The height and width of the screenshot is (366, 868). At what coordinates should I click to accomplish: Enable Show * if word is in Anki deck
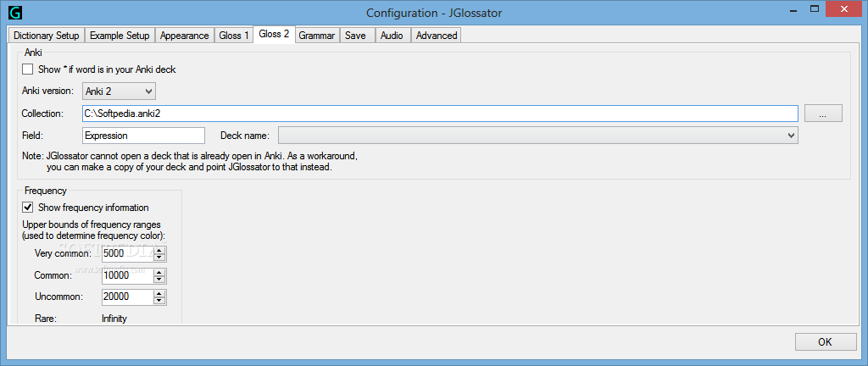28,69
